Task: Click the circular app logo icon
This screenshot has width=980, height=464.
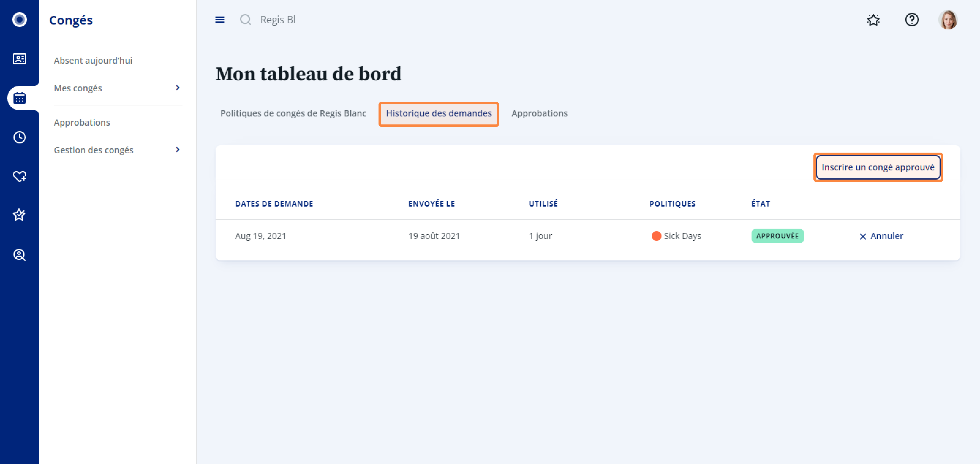Action: point(19,19)
